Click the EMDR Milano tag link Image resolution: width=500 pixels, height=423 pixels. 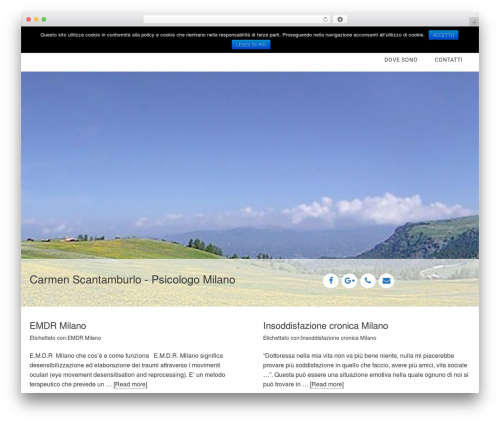84,338
